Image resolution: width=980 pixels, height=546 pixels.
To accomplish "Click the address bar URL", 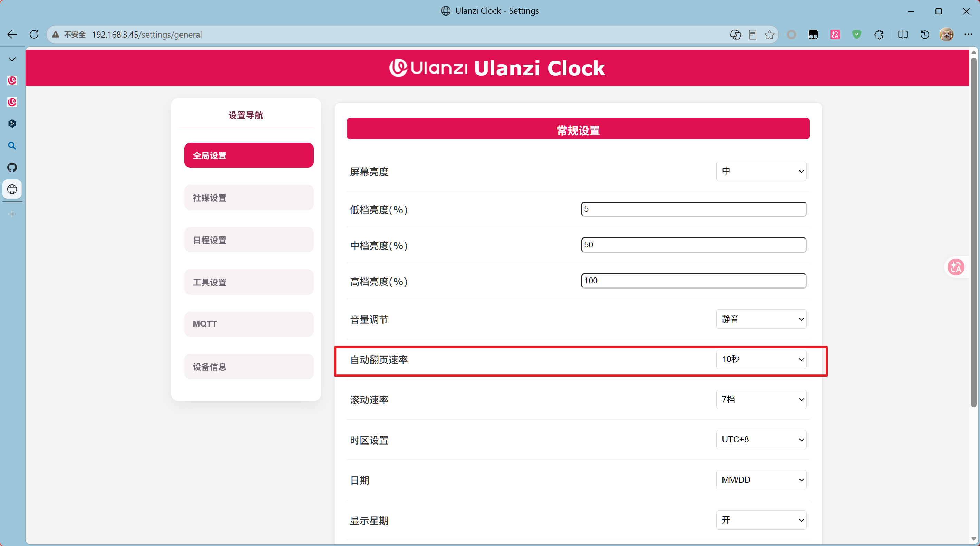I will click(x=147, y=35).
